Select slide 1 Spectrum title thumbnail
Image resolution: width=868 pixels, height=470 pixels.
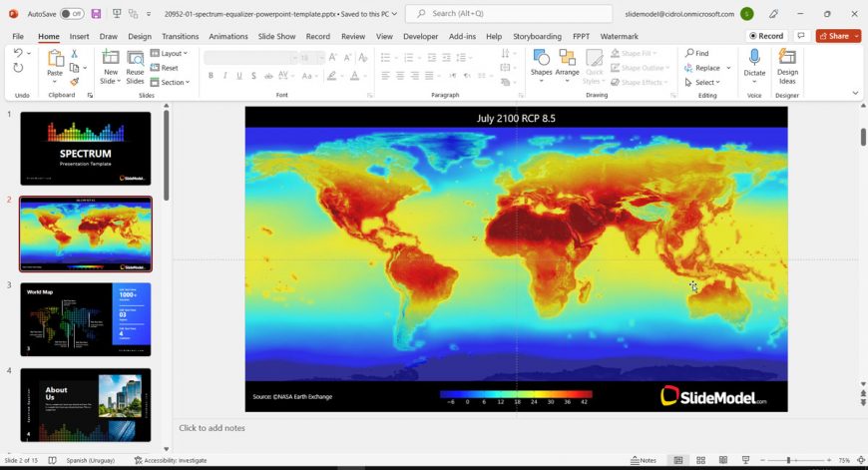point(86,149)
